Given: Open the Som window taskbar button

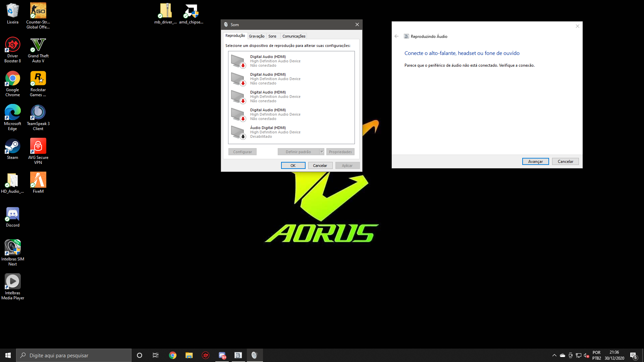Looking at the screenshot, I should coord(255,355).
